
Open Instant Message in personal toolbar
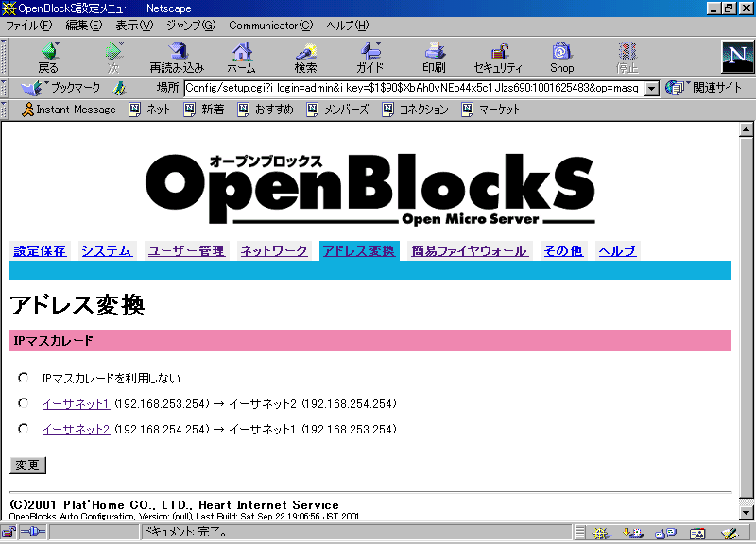click(68, 110)
